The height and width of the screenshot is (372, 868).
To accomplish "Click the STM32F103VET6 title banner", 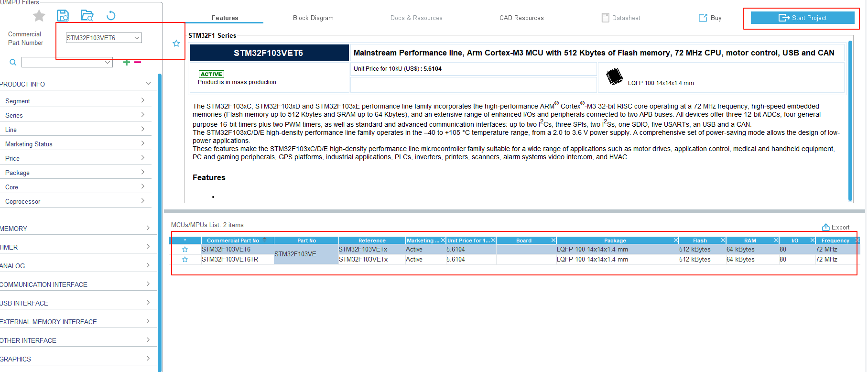I will 269,53.
